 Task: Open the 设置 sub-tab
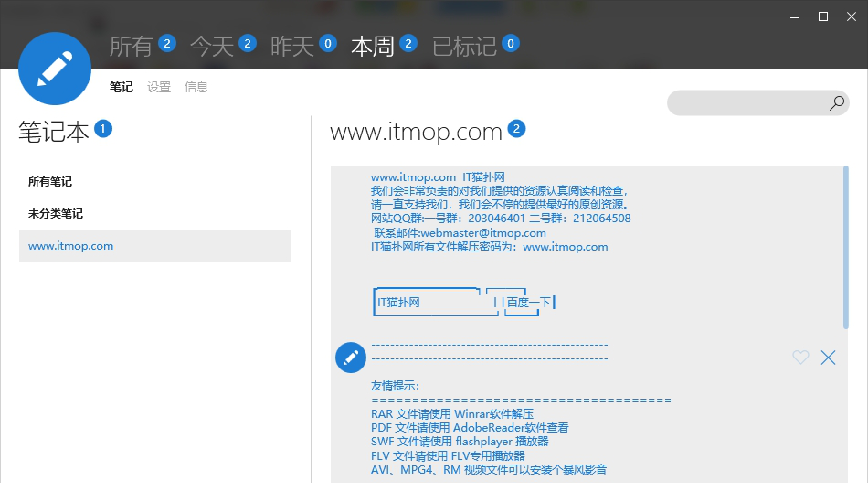159,87
